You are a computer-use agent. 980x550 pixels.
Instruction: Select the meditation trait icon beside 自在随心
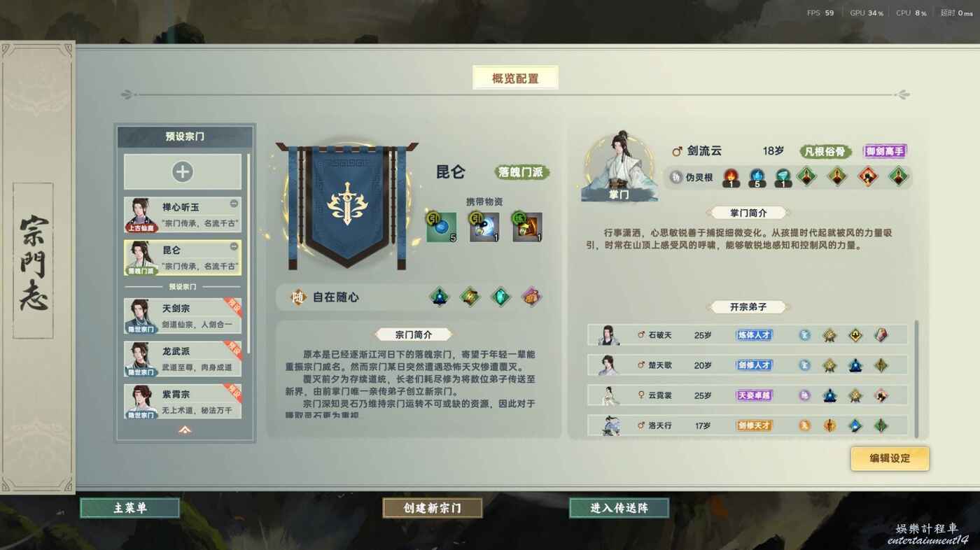coord(439,297)
